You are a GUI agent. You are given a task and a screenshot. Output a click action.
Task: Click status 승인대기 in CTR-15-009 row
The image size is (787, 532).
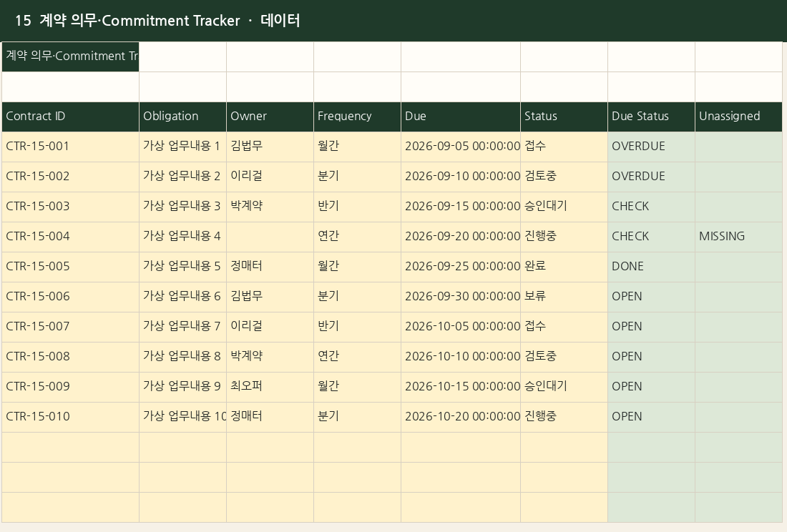tap(564, 388)
